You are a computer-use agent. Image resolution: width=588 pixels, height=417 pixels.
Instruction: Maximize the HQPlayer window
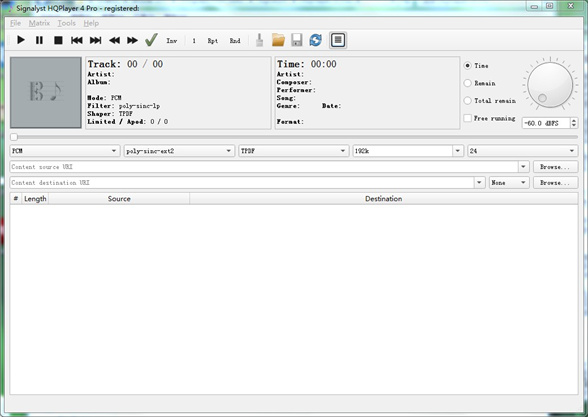(549, 6)
